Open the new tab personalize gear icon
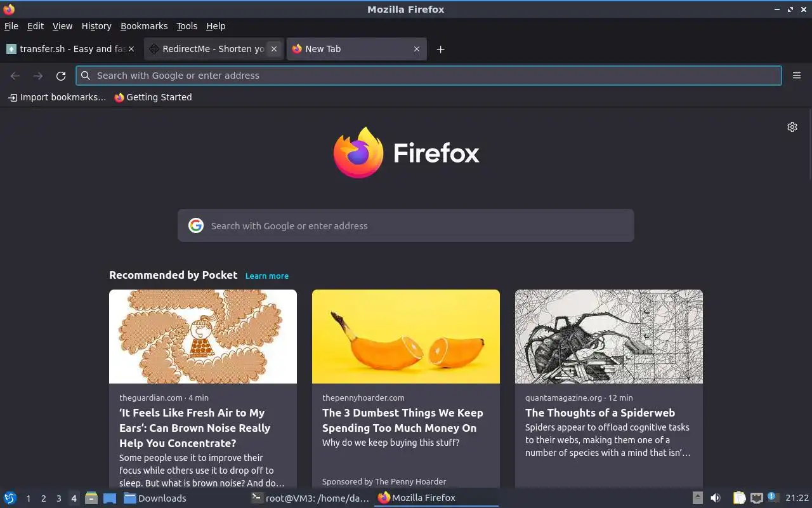This screenshot has width=812, height=508. coord(792,127)
